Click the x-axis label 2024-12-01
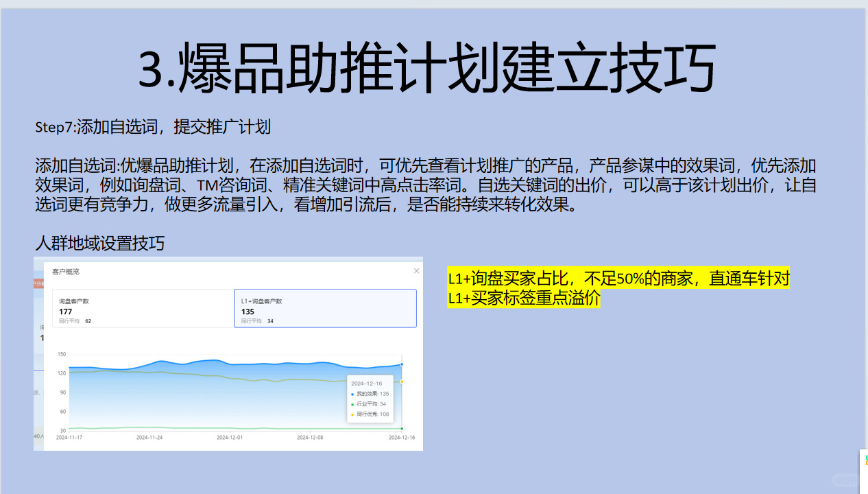The image size is (868, 494). (230, 437)
